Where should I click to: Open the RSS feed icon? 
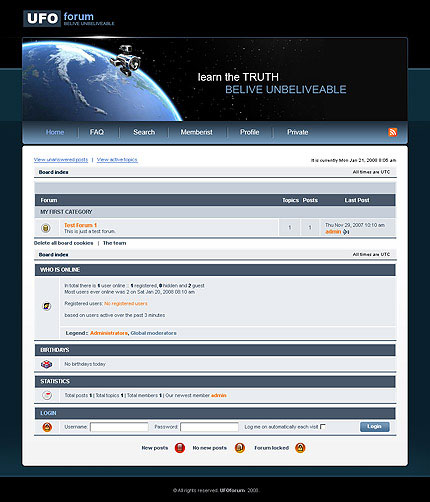[393, 132]
